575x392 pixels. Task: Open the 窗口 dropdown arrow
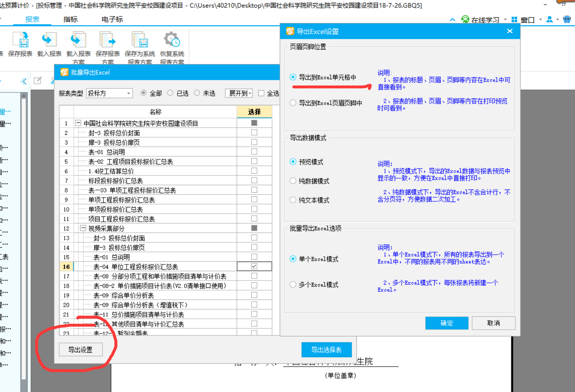540,19
